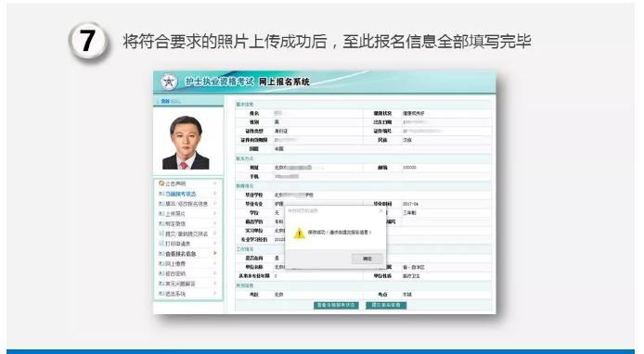Open 绑定微信 in the sidebar
Image resolution: width=644 pixels, height=354 pixels.
click(175, 223)
